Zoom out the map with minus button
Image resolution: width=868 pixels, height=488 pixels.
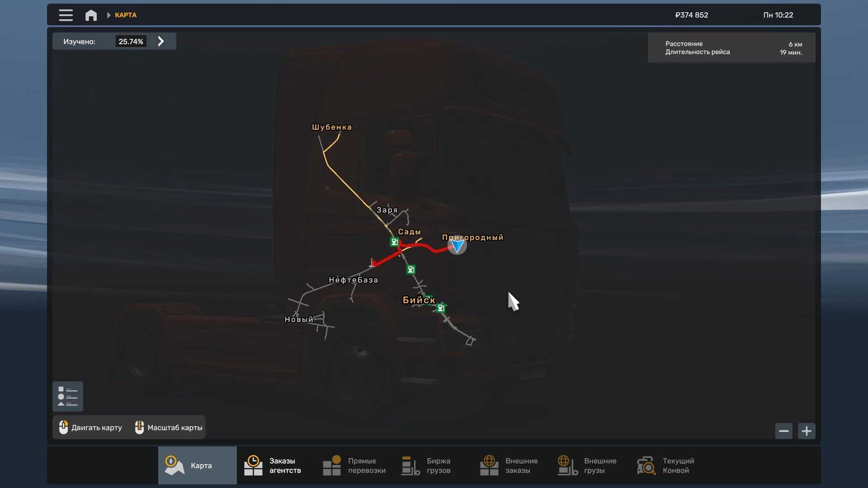pyautogui.click(x=784, y=431)
